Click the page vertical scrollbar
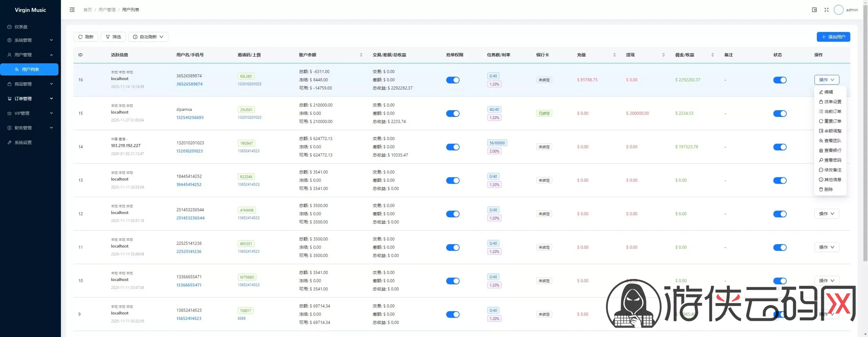 [x=865, y=136]
